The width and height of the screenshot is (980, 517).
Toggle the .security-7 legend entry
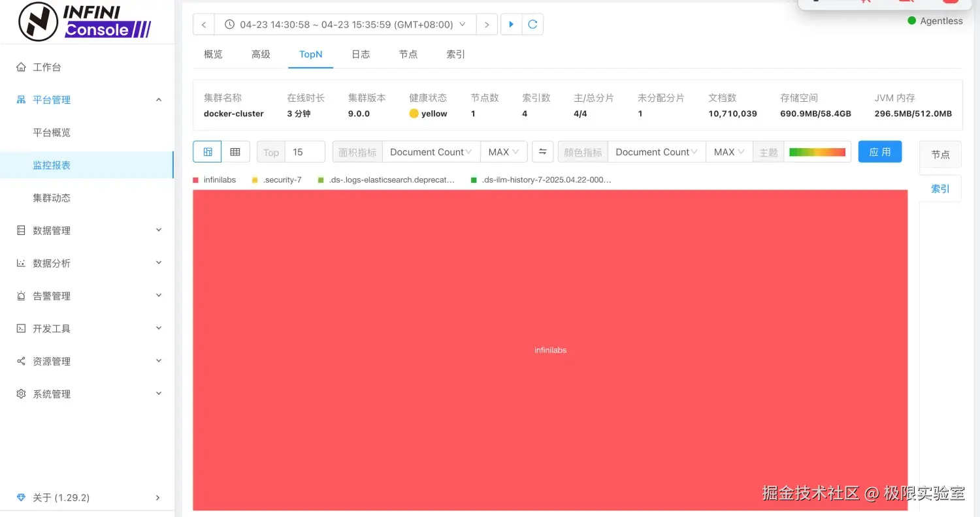[277, 180]
